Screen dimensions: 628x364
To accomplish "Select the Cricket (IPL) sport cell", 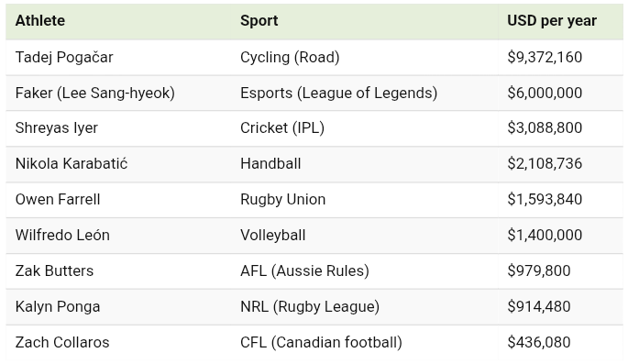I will click(282, 128).
